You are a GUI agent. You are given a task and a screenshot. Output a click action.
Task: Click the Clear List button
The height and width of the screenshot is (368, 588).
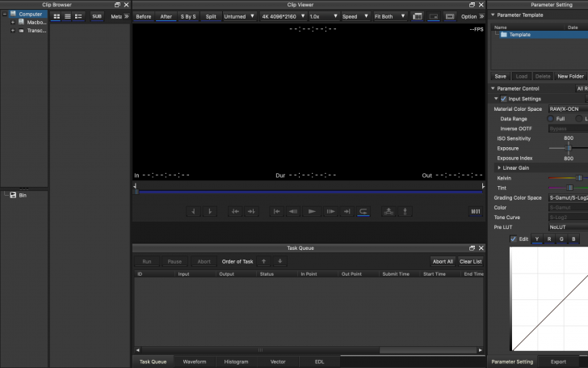pos(471,261)
